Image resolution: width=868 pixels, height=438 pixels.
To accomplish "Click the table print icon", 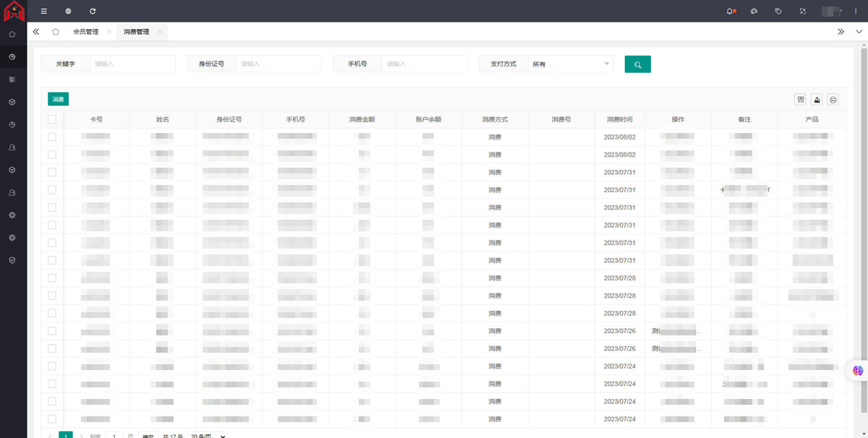I will click(833, 100).
